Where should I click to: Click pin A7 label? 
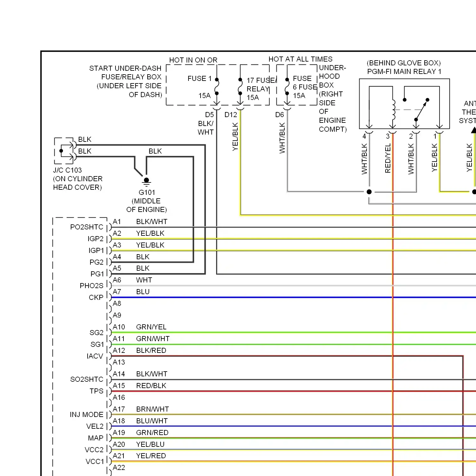pyautogui.click(x=117, y=292)
